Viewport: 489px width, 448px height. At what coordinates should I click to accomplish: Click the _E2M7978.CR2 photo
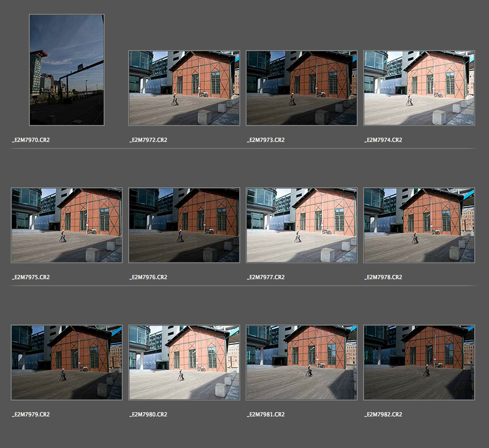pos(419,225)
